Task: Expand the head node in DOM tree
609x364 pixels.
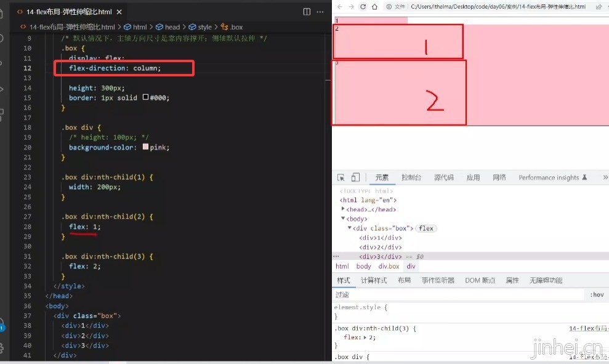Action: (x=343, y=209)
